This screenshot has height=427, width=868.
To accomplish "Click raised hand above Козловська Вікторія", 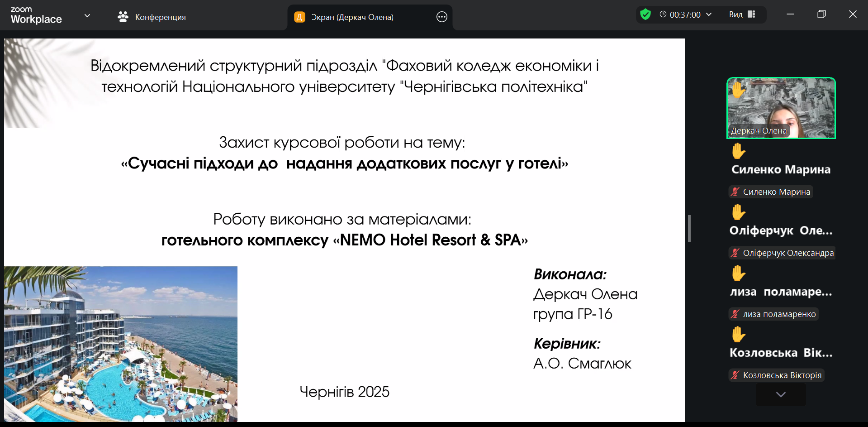I will click(738, 334).
